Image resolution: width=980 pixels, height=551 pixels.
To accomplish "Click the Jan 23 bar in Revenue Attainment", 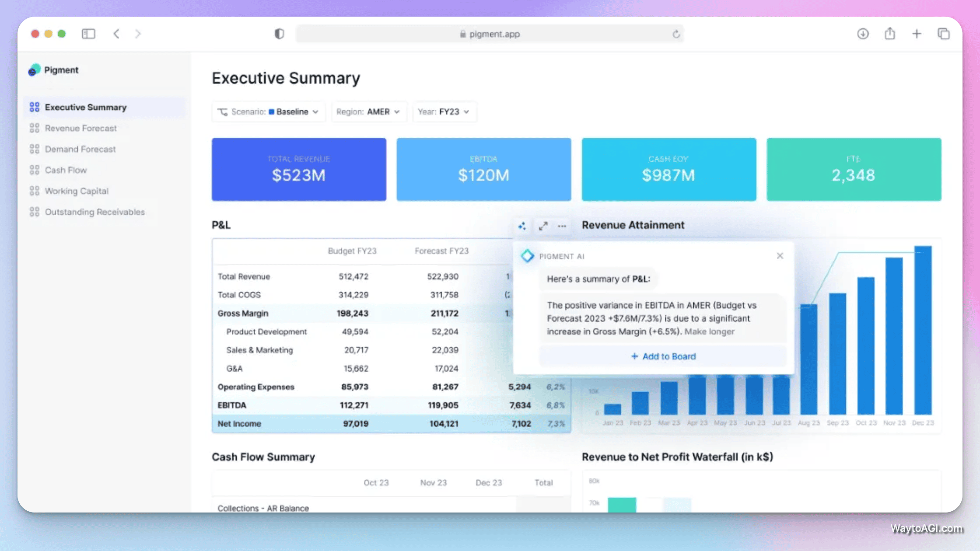I will pos(612,409).
